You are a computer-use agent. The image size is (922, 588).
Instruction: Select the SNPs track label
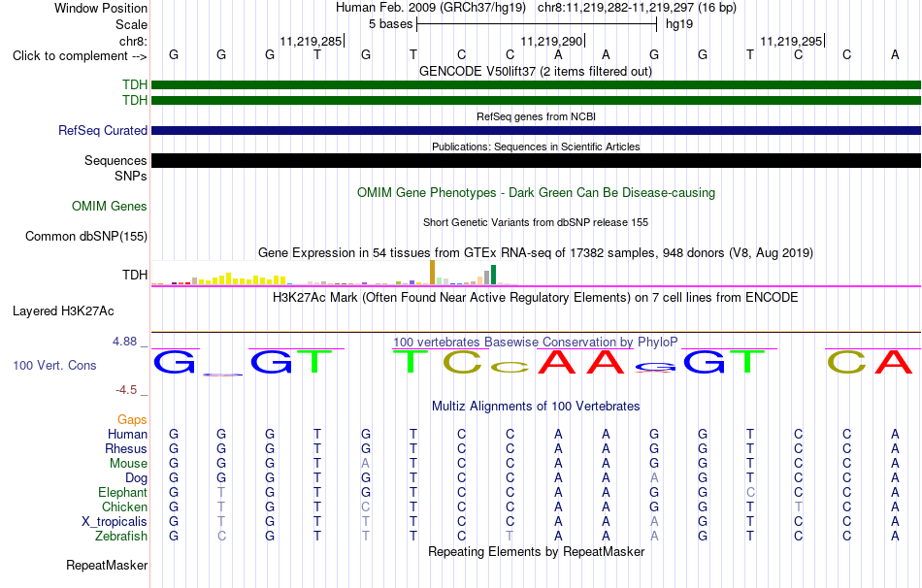point(131,176)
